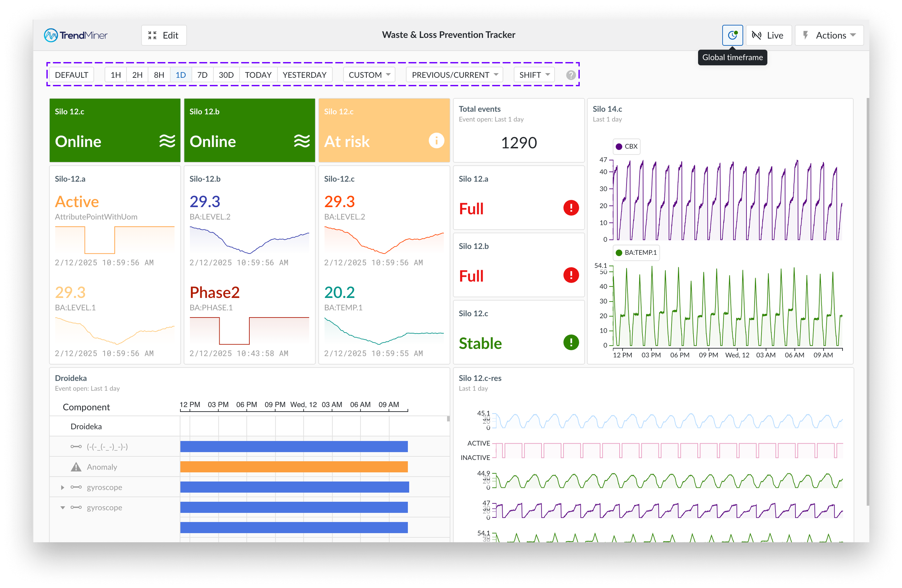This screenshot has height=588, width=902.
Task: Click the TrendMiner logo
Action: [76, 35]
